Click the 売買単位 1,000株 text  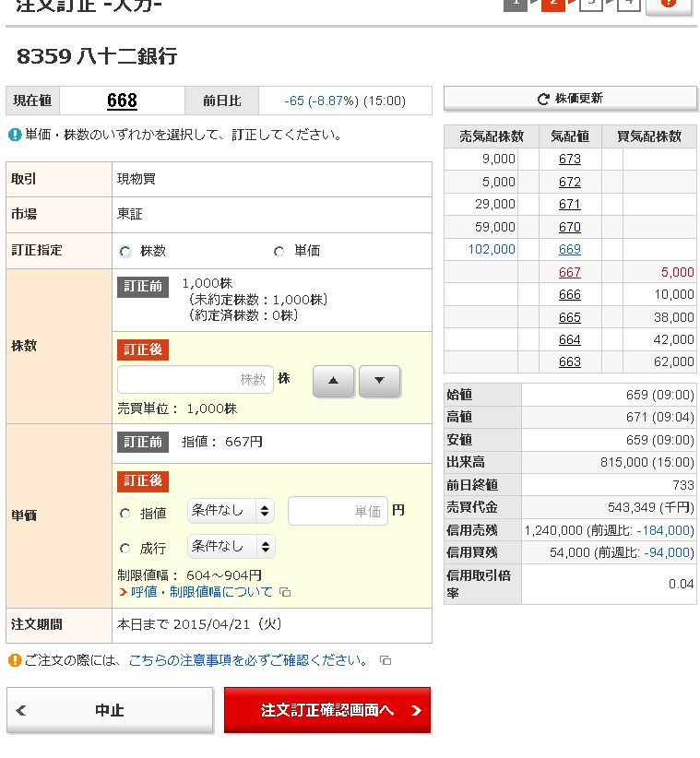coord(177,409)
